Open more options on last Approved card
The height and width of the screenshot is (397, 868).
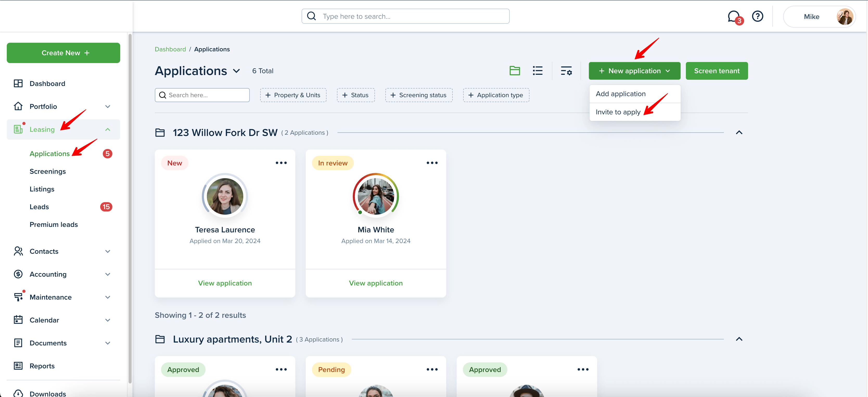(x=583, y=369)
